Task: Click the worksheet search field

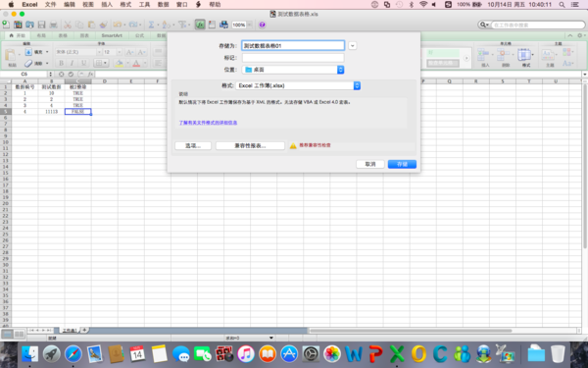Action: pos(537,25)
